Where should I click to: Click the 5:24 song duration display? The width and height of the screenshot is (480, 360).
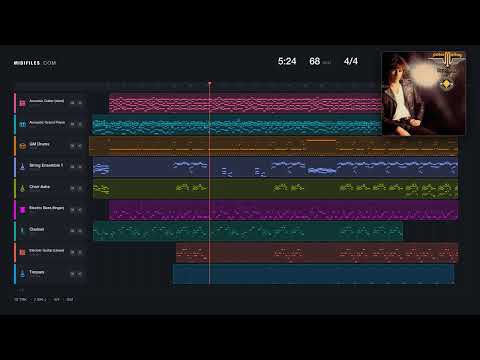point(287,61)
